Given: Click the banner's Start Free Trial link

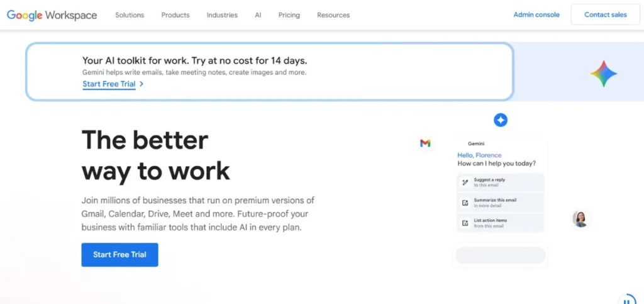Looking at the screenshot, I should pos(109,84).
